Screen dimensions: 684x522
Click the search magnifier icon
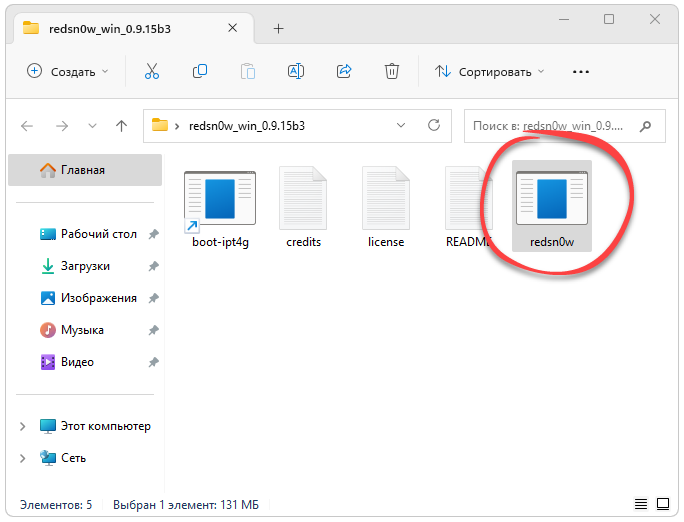click(x=645, y=126)
